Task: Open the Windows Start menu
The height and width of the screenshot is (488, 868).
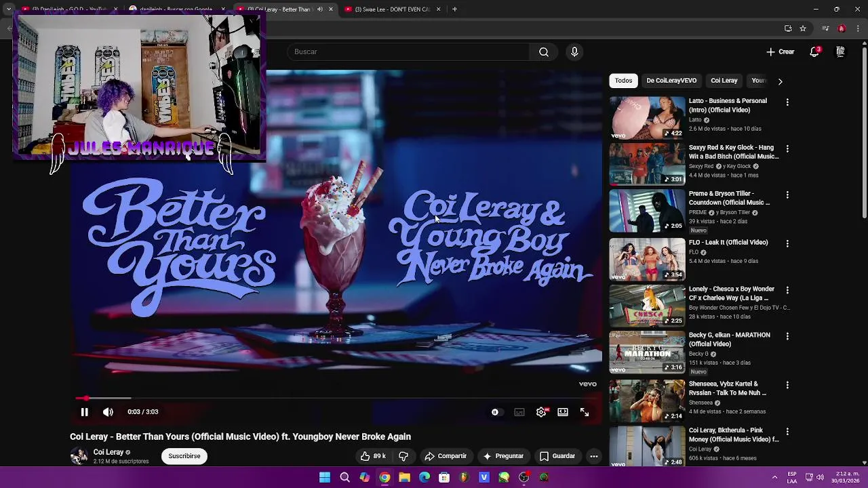Action: pos(325,478)
